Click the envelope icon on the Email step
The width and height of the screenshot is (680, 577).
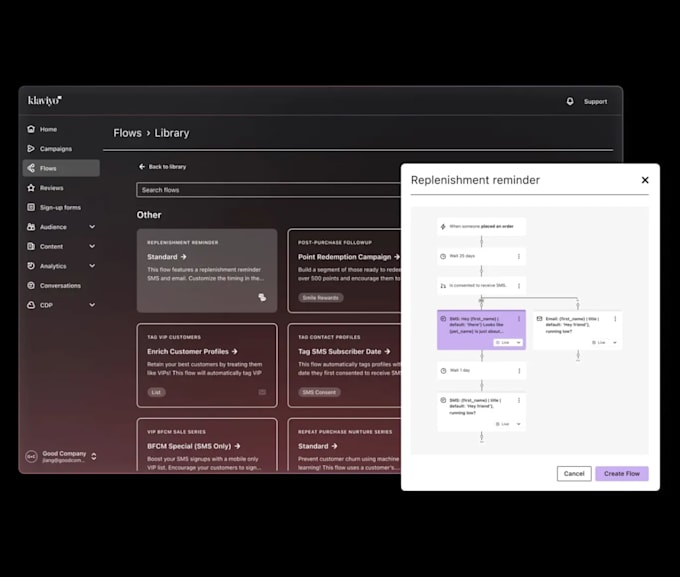tap(539, 318)
